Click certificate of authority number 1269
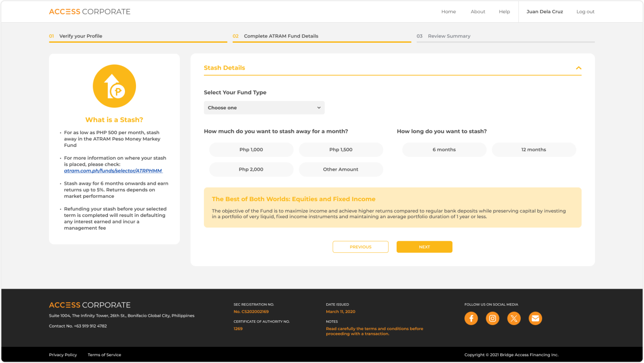Screen dimensions: 644x363 [x=238, y=329]
